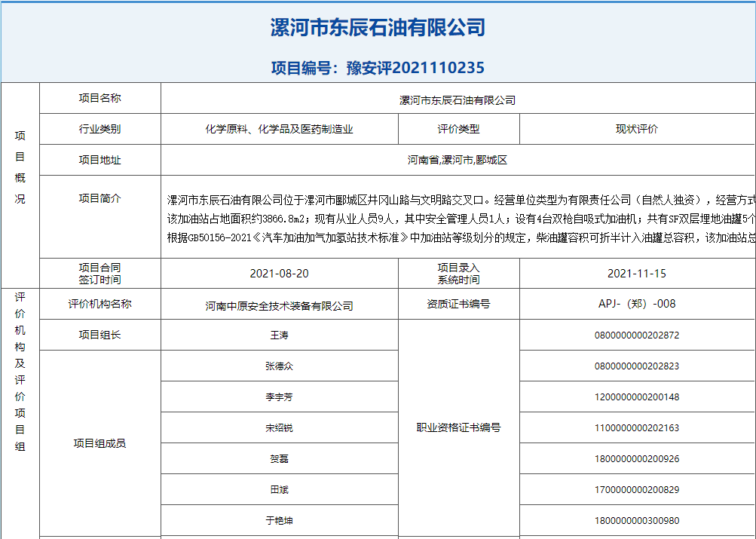756x539 pixels.
Task: Click the 行业类别 label cell
Action: coord(99,129)
